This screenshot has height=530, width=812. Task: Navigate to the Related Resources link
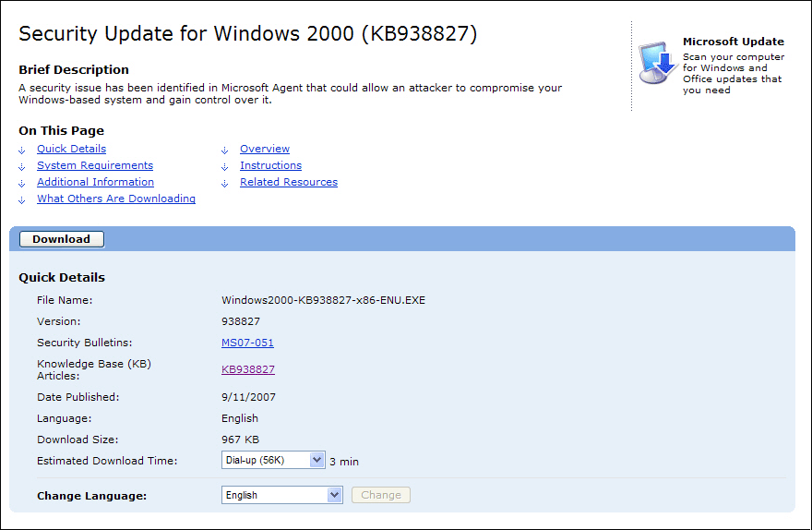(x=289, y=182)
